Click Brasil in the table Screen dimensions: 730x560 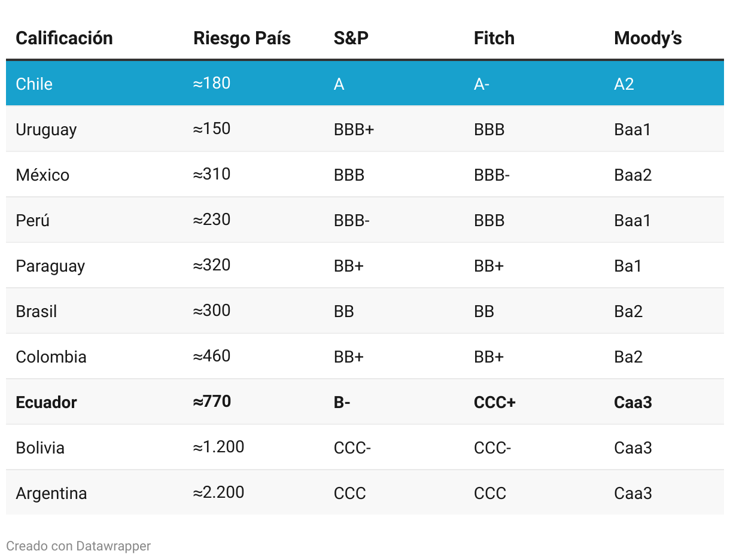click(x=36, y=311)
